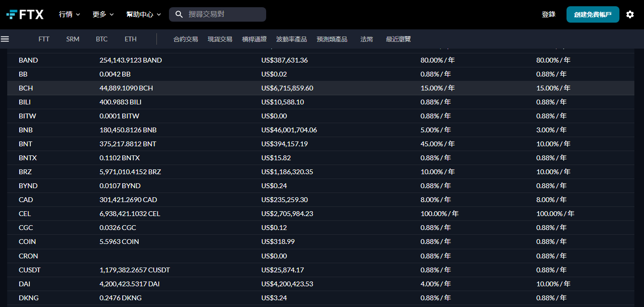Click the value US$2,705,984.23
Image resolution: width=644 pixels, height=307 pixels.
(x=287, y=214)
